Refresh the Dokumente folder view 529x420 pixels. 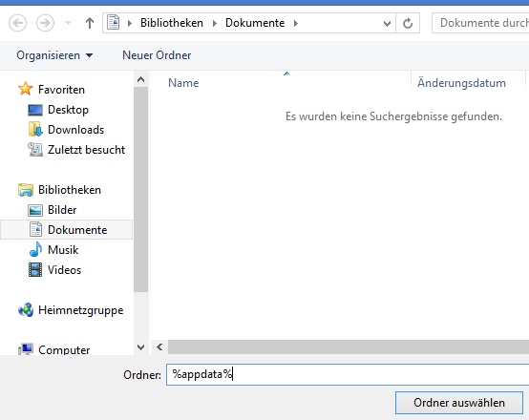click(x=408, y=23)
